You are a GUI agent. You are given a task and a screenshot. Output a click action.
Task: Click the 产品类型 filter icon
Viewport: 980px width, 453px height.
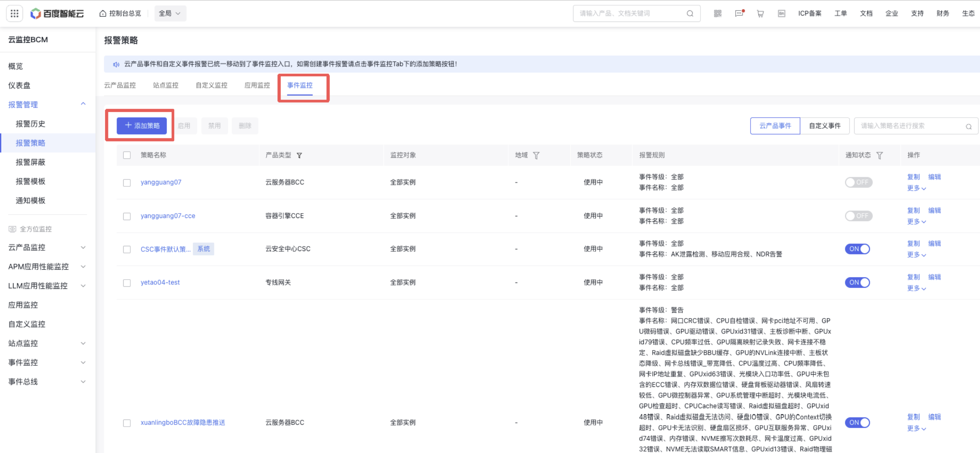click(300, 155)
